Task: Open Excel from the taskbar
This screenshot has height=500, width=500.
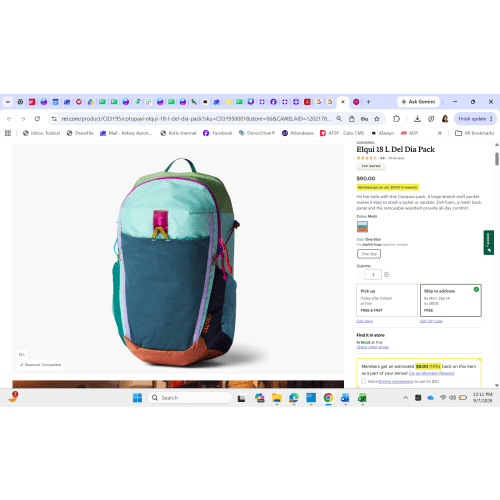Action: tap(362, 398)
